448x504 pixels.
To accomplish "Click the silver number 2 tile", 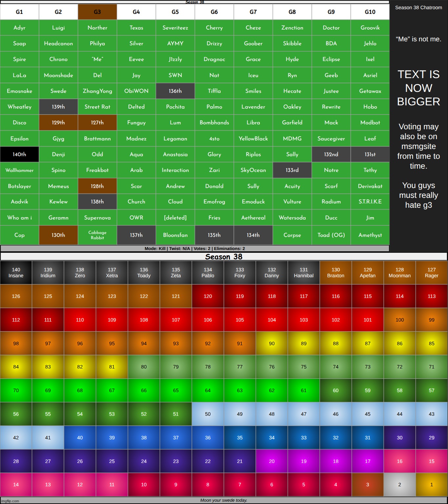I will point(399,485).
